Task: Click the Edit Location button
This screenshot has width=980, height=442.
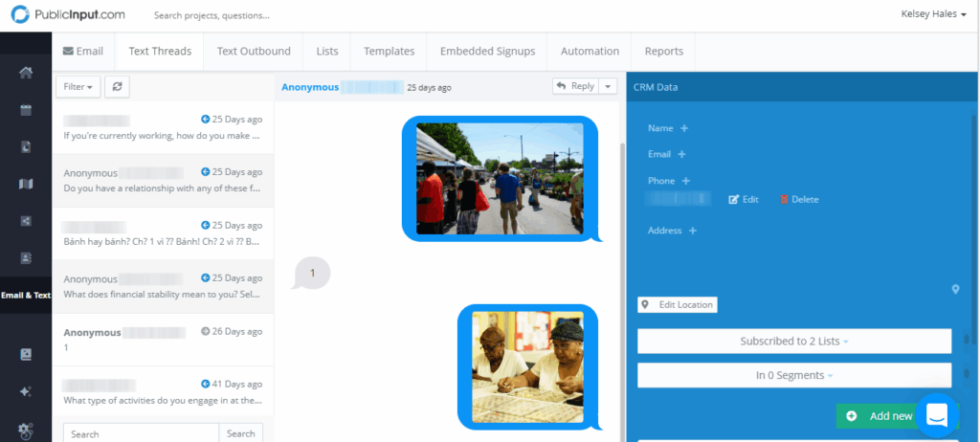Action: tap(678, 304)
